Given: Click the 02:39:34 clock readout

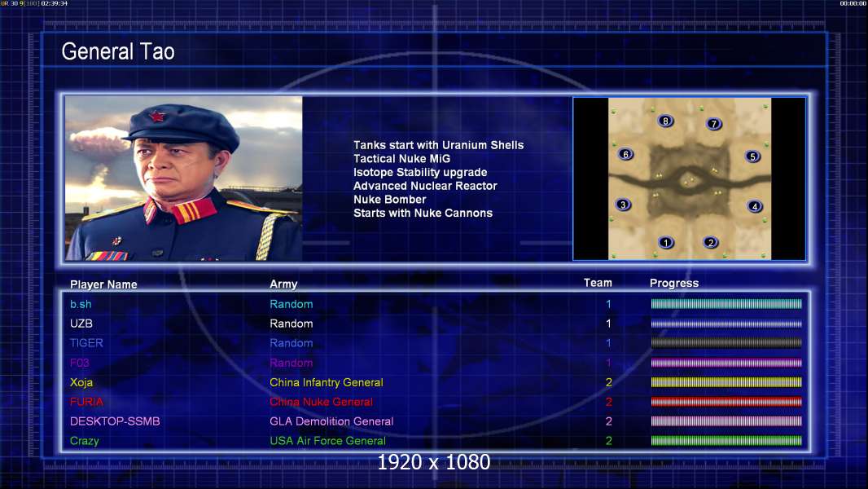Looking at the screenshot, I should (55, 3).
